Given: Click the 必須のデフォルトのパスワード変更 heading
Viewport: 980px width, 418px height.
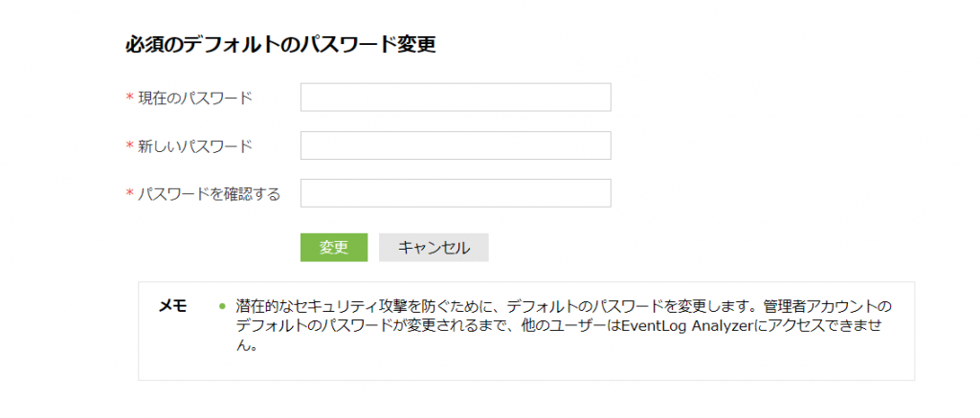Looking at the screenshot, I should pos(280,44).
